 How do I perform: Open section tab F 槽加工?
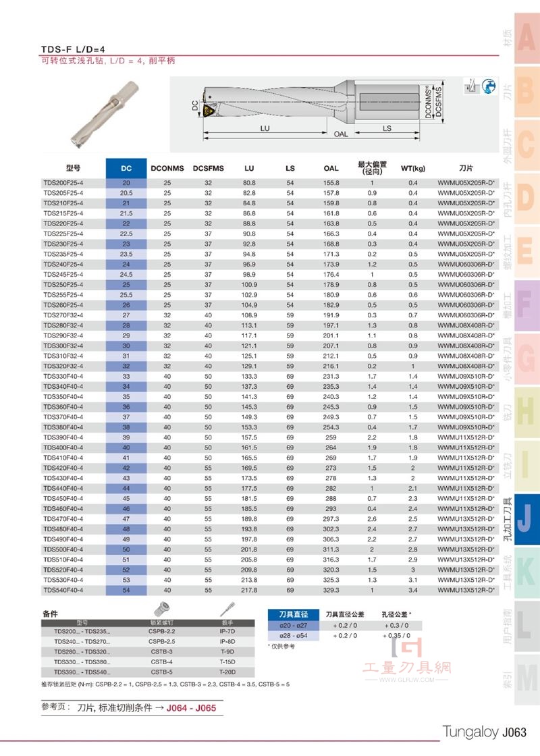pyautogui.click(x=526, y=306)
